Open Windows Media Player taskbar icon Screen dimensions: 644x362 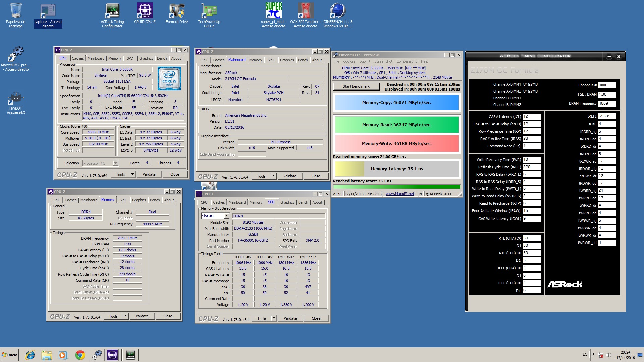tap(63, 355)
